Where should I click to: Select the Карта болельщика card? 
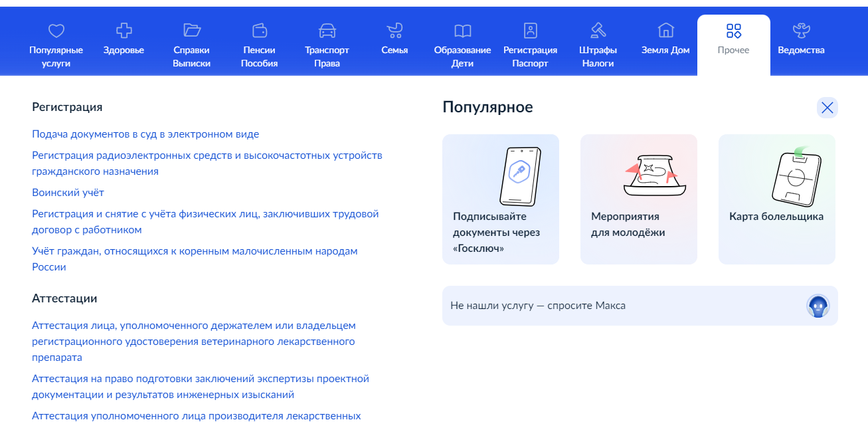click(x=776, y=199)
